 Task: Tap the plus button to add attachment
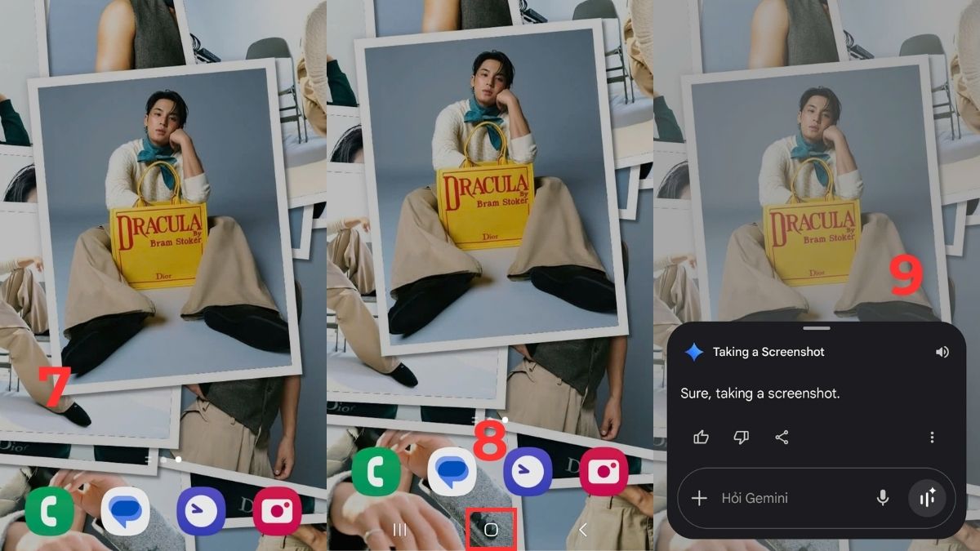[699, 498]
